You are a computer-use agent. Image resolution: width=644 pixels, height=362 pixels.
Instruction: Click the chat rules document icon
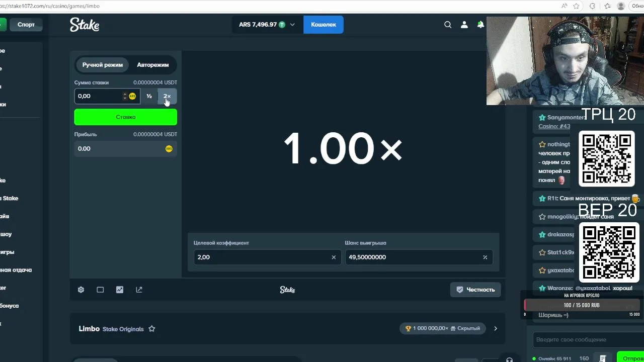(x=603, y=358)
